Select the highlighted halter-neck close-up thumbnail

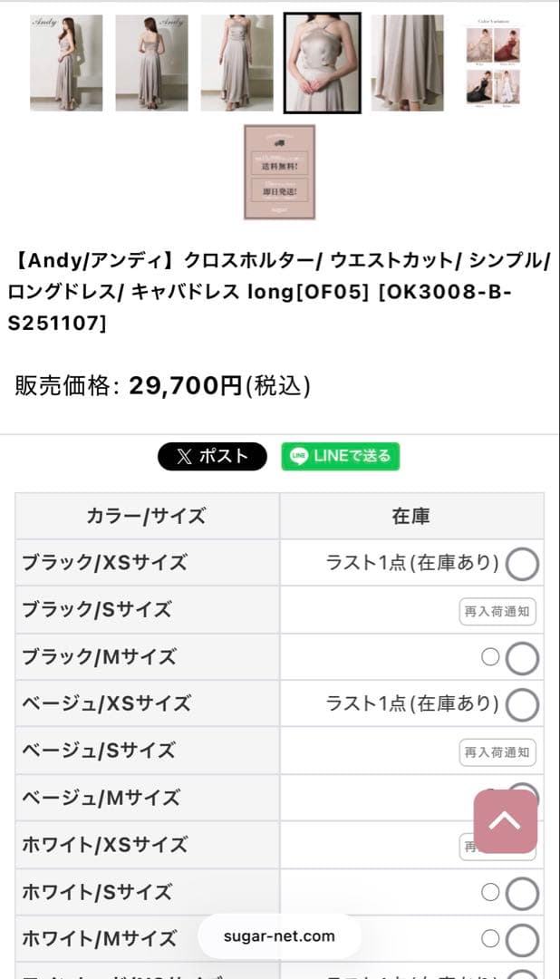pyautogui.click(x=321, y=61)
